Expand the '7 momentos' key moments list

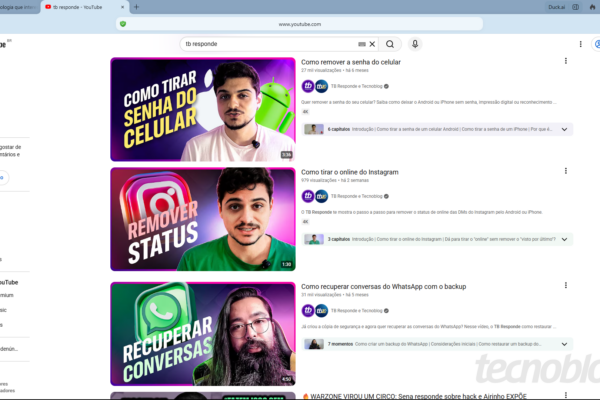point(564,344)
